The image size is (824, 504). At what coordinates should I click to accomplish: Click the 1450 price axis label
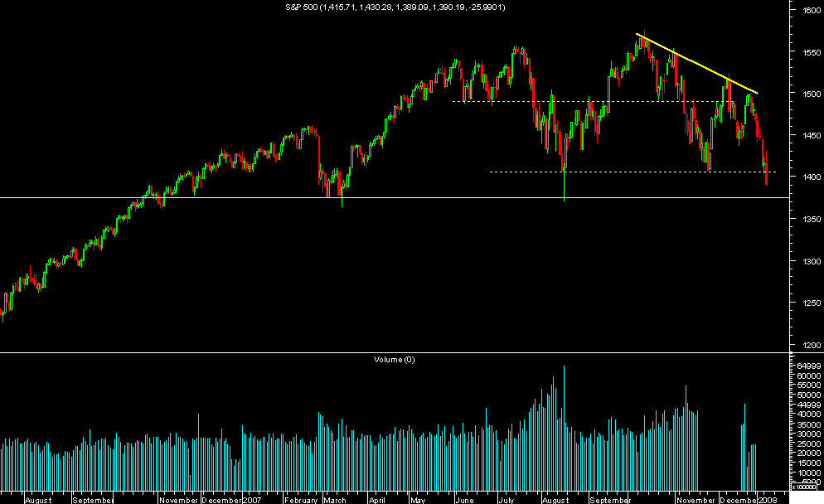pos(812,135)
